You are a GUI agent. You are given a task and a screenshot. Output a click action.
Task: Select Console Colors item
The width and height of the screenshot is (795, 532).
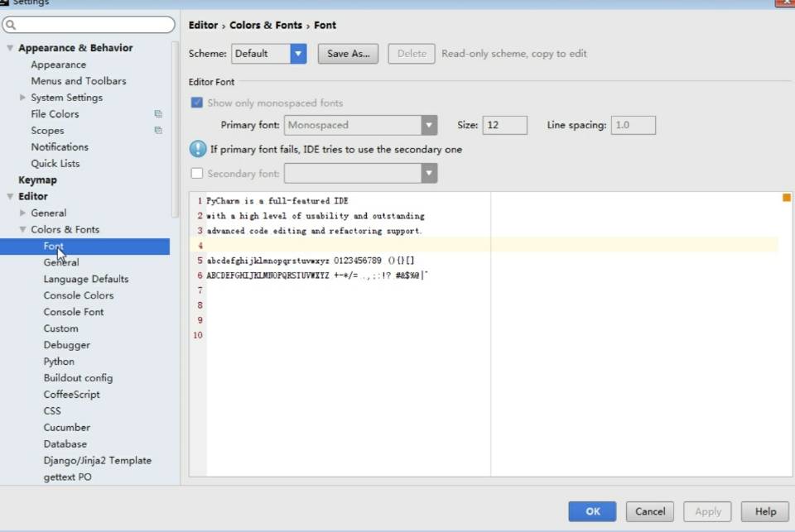point(79,295)
